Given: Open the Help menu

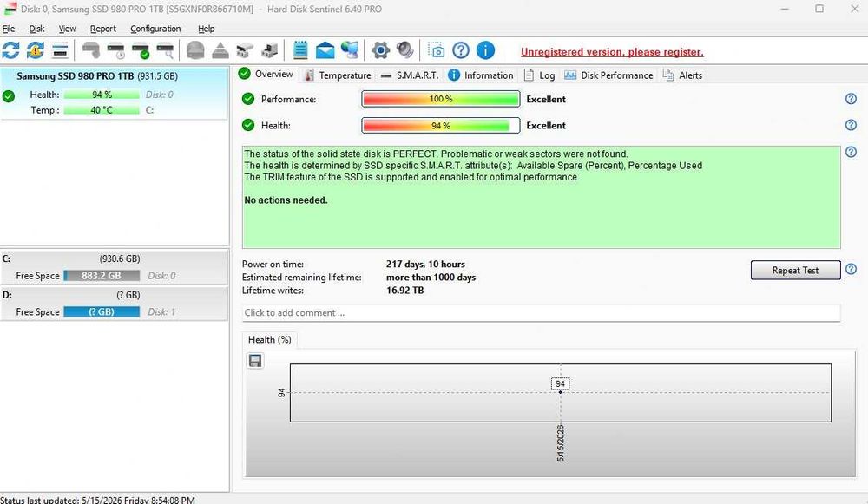Looking at the screenshot, I should (x=206, y=29).
